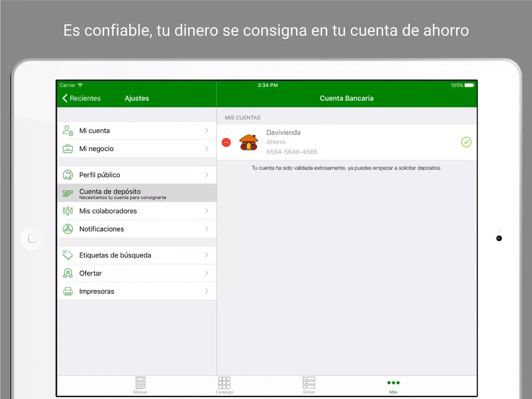Expand the Etiquetas de búsqueda chevron
The image size is (532, 399).
pyautogui.click(x=207, y=255)
